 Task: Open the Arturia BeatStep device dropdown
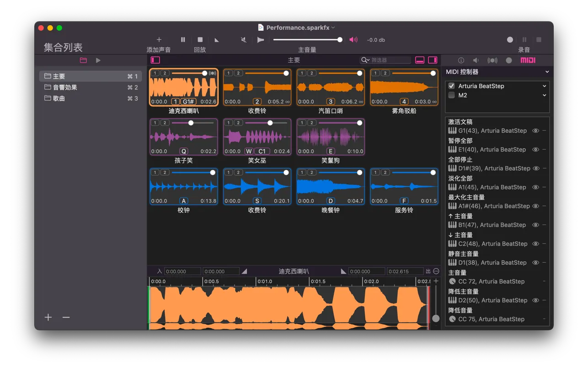point(544,86)
